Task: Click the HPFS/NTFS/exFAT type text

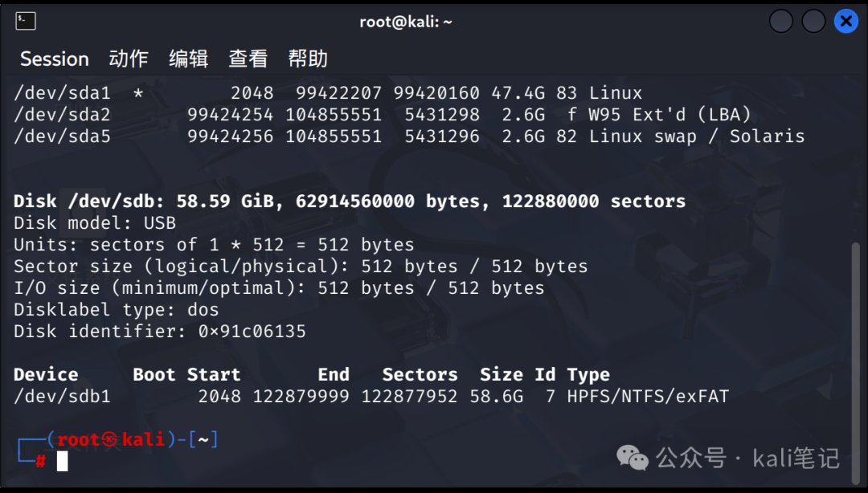Action: pos(648,397)
